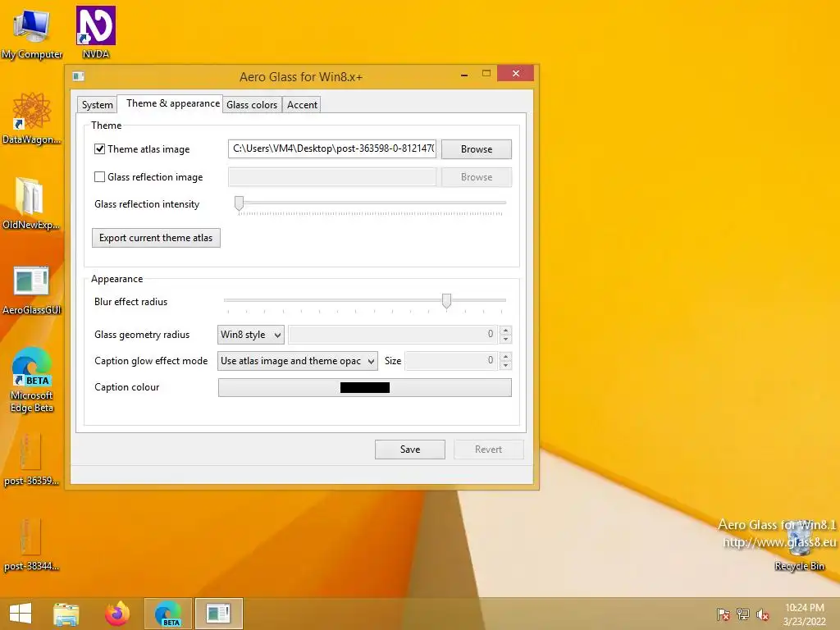Viewport: 840px width, 630px height.
Task: Select the NVDA desktop shortcut
Action: pyautogui.click(x=96, y=32)
